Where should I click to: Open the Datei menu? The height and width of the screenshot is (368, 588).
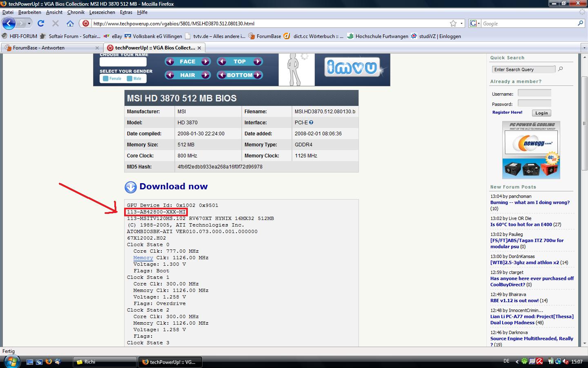[x=8, y=12]
